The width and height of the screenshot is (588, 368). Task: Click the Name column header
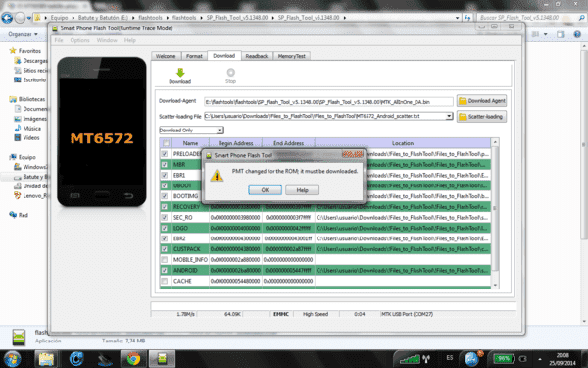190,143
